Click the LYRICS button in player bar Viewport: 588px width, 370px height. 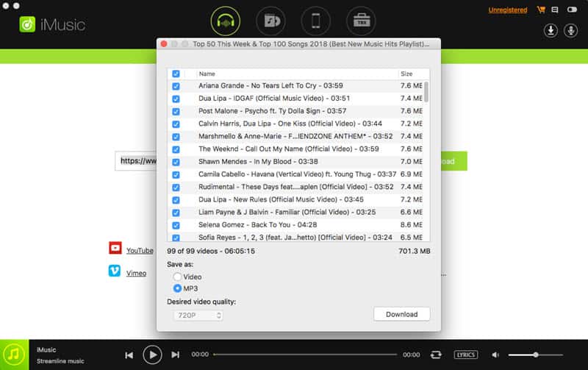pyautogui.click(x=466, y=355)
